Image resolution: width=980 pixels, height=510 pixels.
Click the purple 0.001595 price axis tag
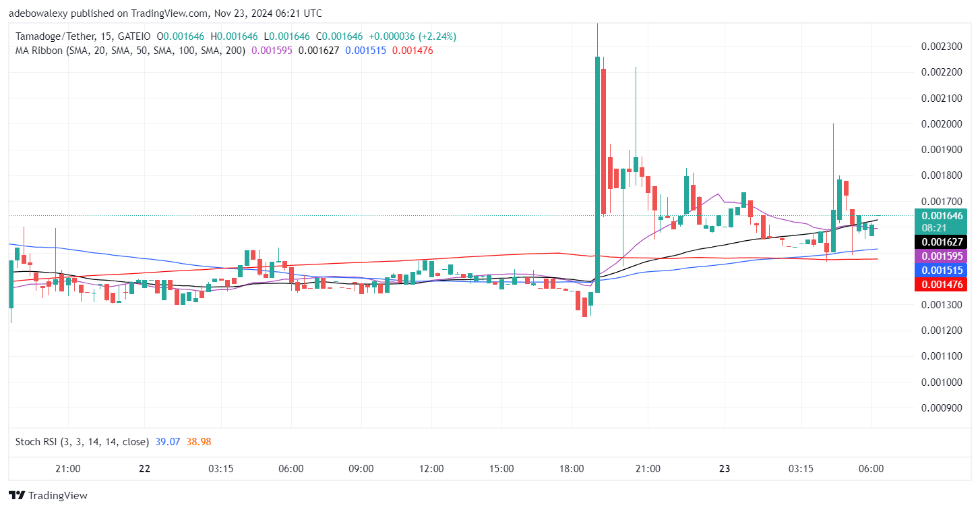point(940,256)
